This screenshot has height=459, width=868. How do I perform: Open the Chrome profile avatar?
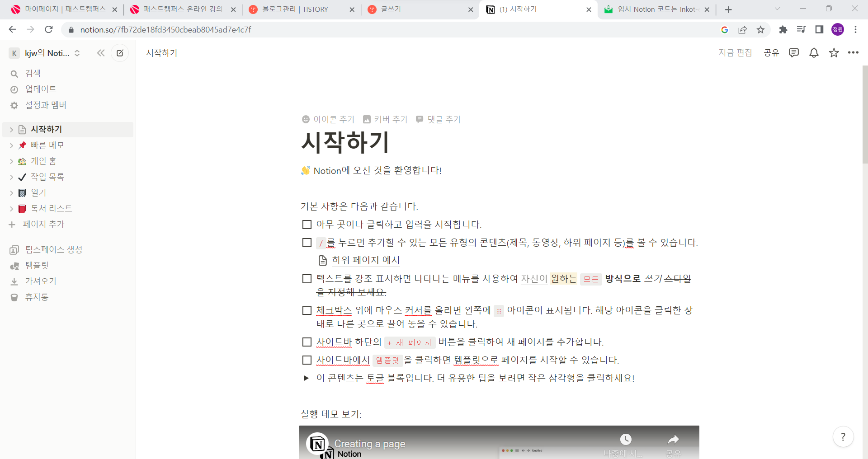tap(838, 29)
